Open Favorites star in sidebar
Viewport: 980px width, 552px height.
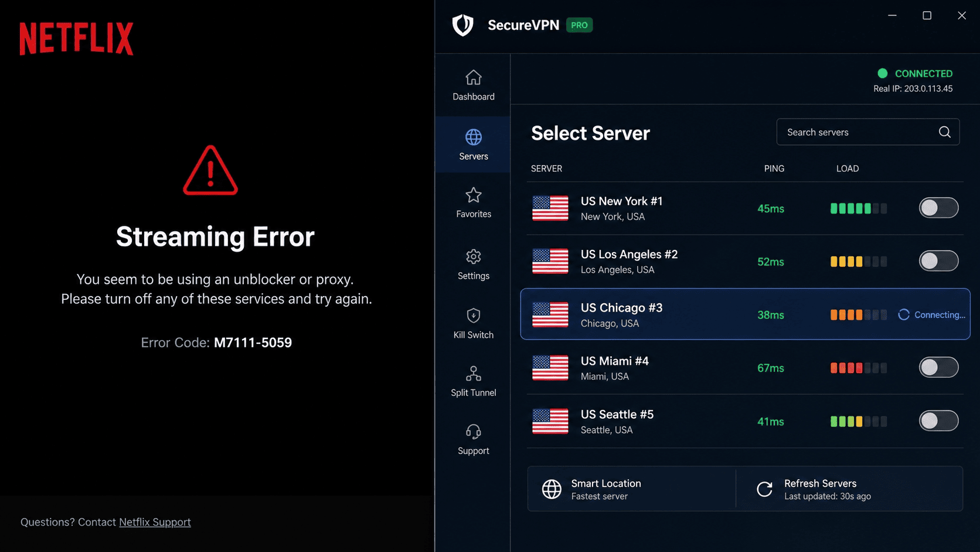474,195
